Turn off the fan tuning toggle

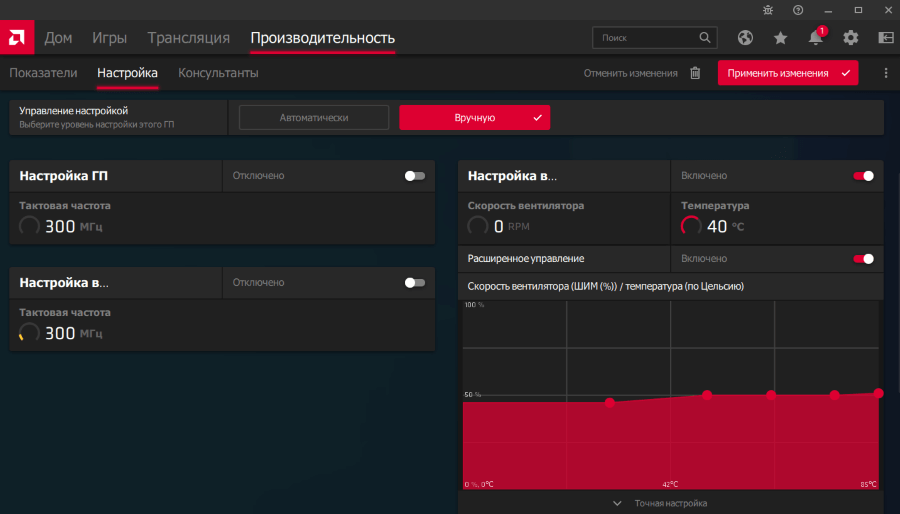(863, 176)
